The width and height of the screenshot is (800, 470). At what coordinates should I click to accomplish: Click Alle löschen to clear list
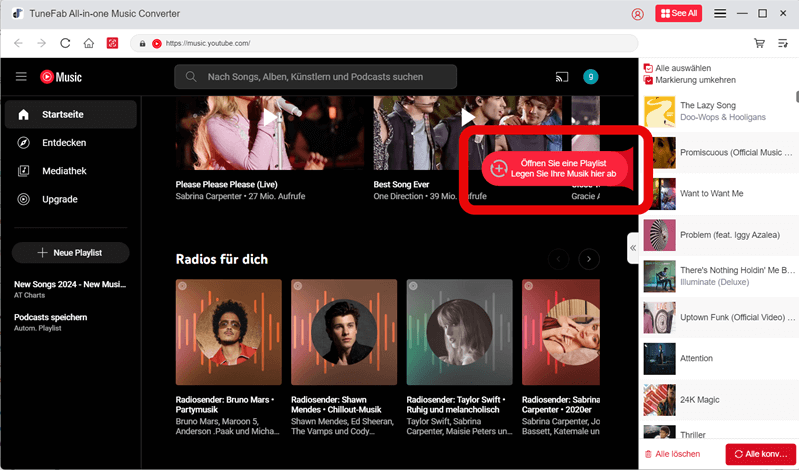[672, 454]
